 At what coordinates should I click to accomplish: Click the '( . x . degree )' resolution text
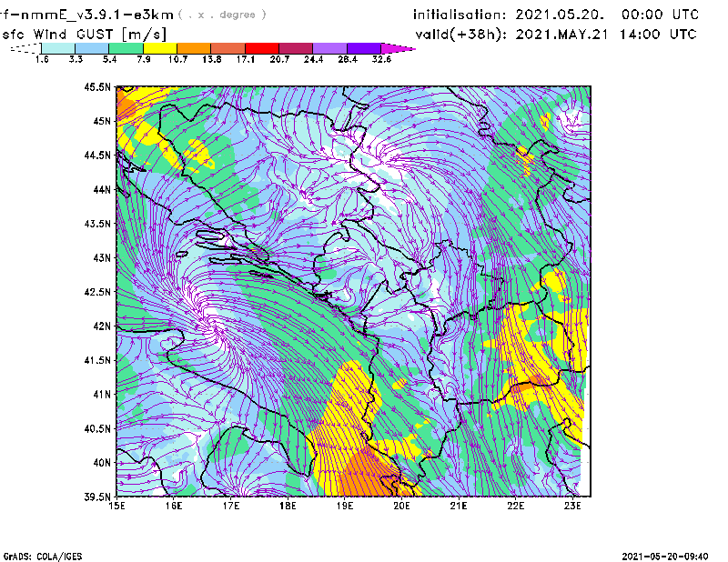coord(222,15)
